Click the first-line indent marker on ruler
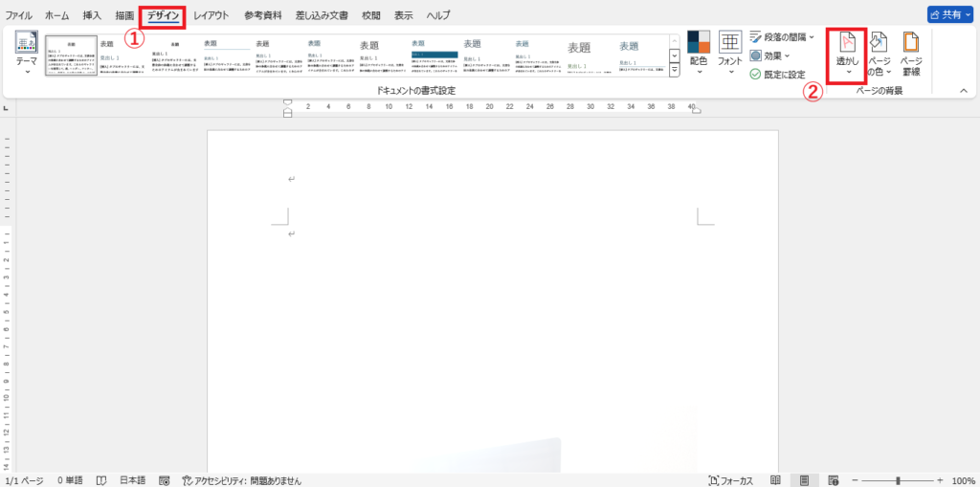The height and width of the screenshot is (487, 980). coord(287,102)
